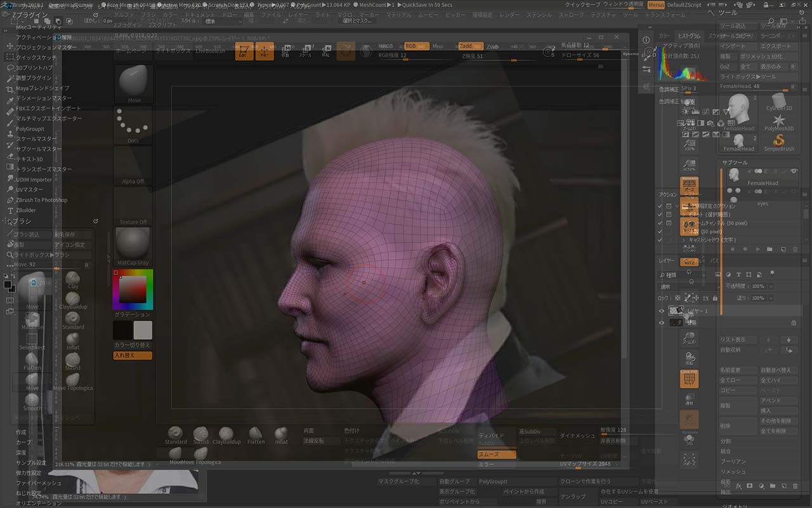Open the 不透明度 100% dropdown arrow

point(771,287)
